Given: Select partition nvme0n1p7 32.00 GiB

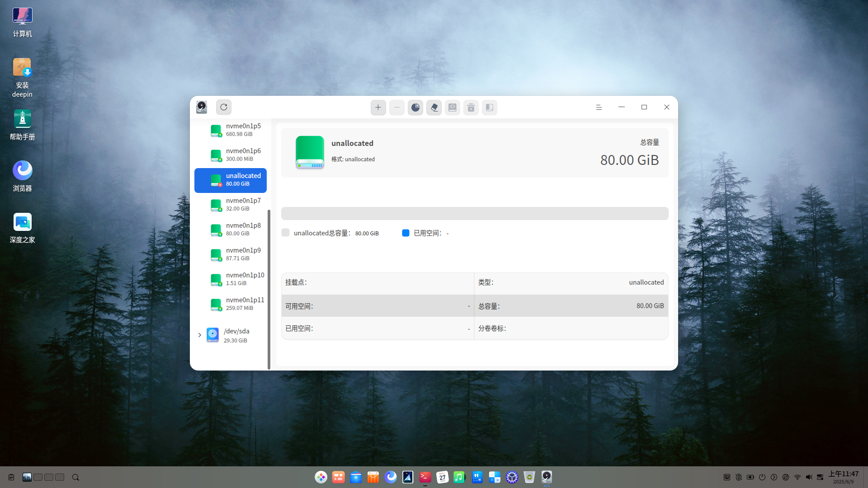Looking at the screenshot, I should (231, 204).
